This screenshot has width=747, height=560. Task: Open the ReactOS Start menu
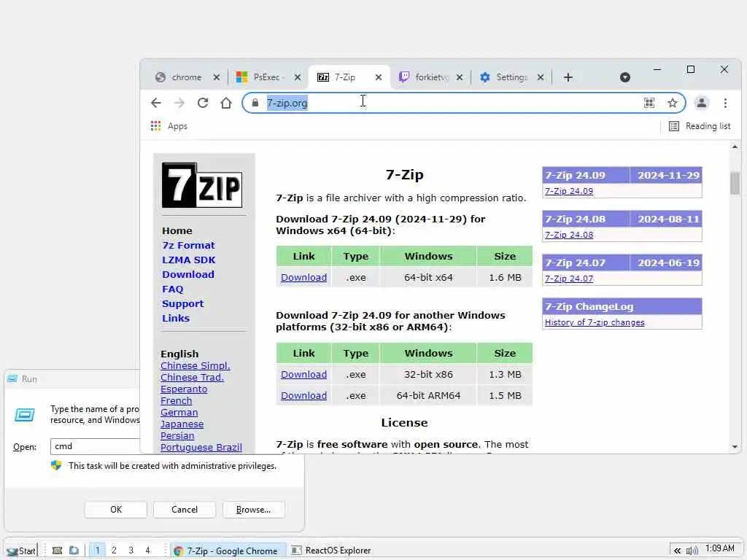(x=22, y=551)
